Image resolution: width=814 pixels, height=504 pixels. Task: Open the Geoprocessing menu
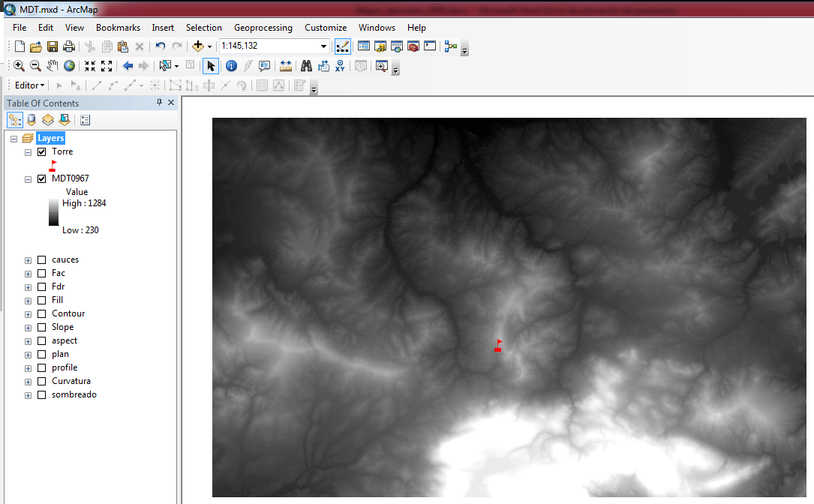(263, 28)
